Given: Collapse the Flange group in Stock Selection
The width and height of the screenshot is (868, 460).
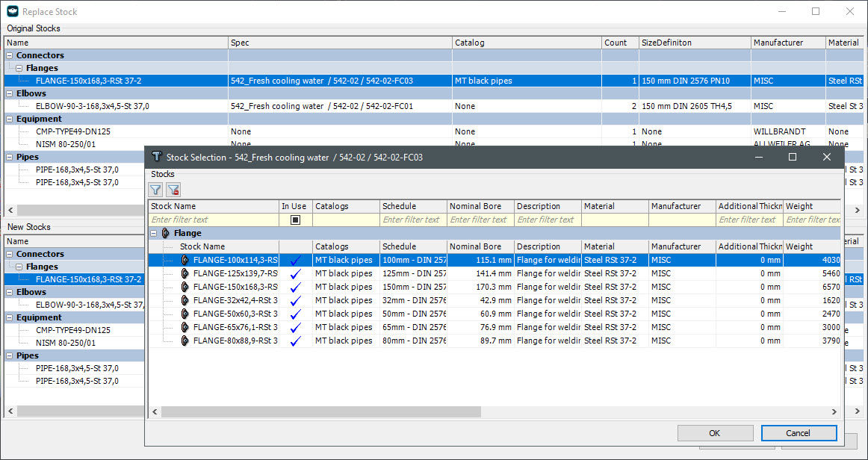Looking at the screenshot, I should tap(154, 233).
